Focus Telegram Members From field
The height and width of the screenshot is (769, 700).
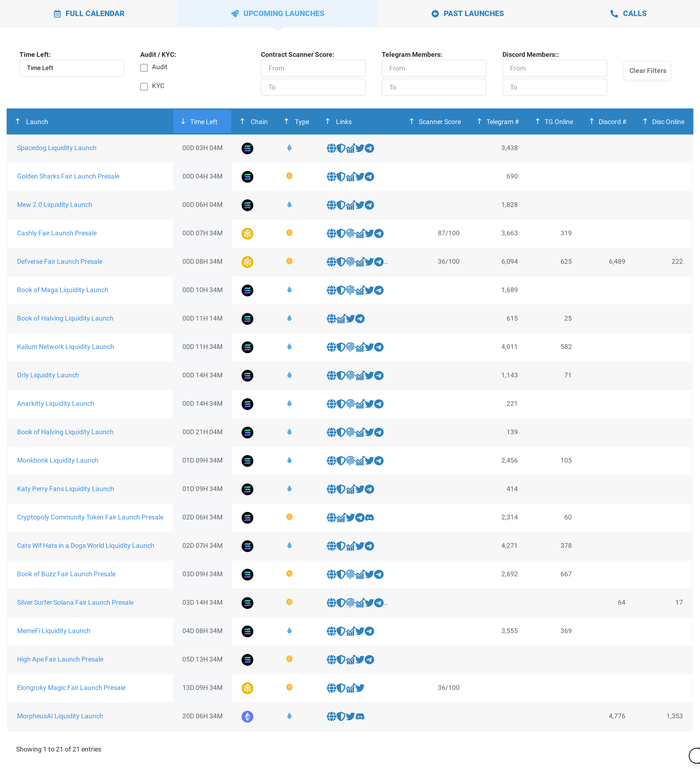(434, 68)
